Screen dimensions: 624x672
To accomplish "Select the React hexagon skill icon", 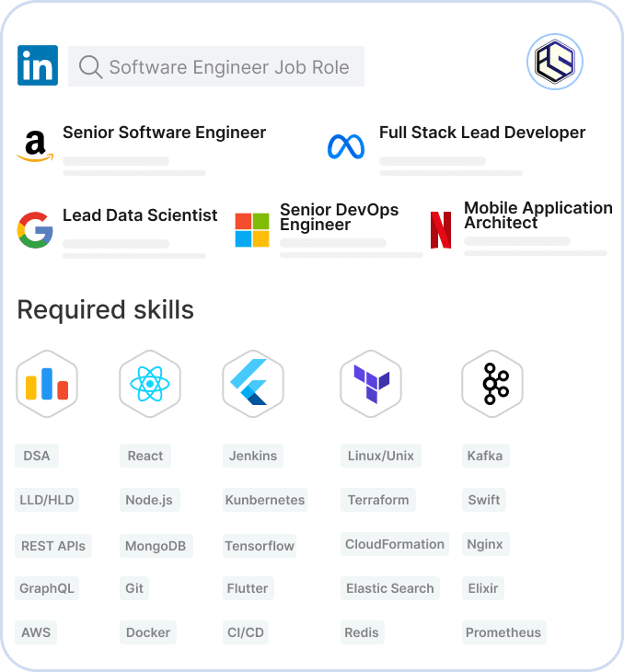I will point(149,383).
